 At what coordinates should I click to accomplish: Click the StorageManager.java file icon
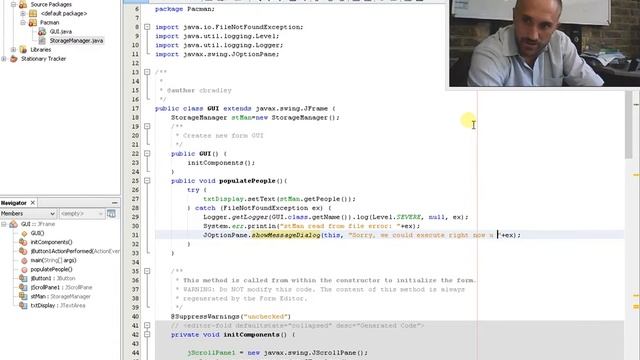click(42, 40)
